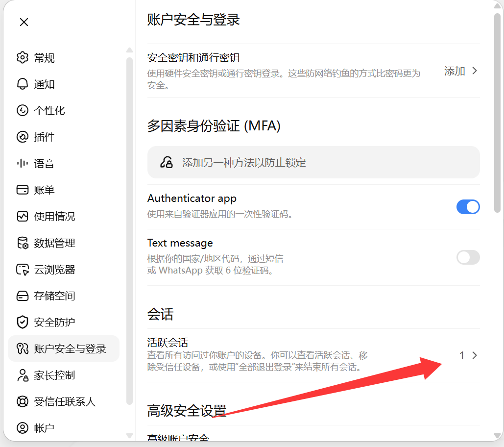
Task: Click the 数据管理 database icon
Action: coord(22,243)
